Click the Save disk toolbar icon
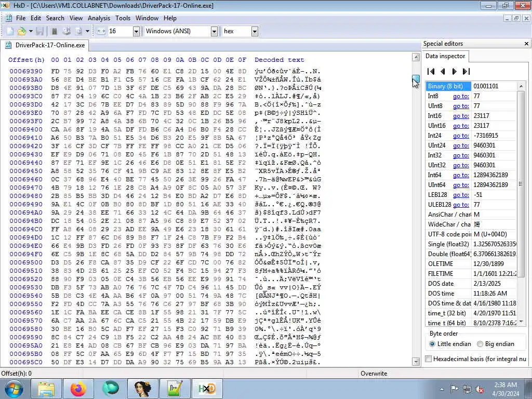Viewport: 532px width, 399px height. pyautogui.click(x=39, y=31)
